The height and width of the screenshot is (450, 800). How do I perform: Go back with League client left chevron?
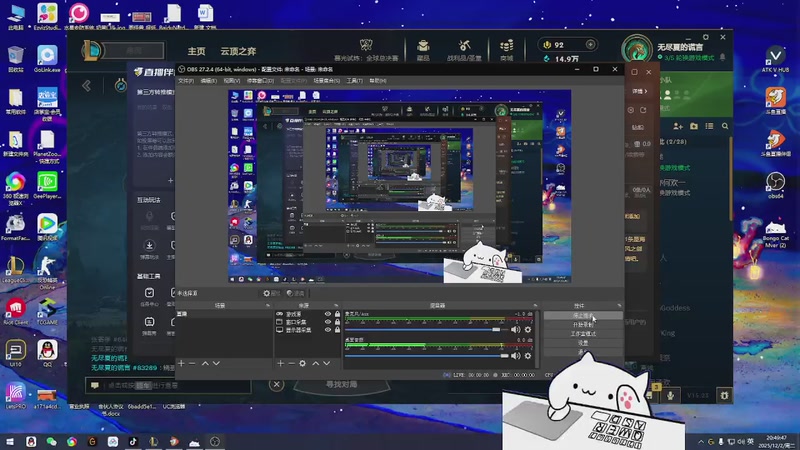tap(87, 85)
